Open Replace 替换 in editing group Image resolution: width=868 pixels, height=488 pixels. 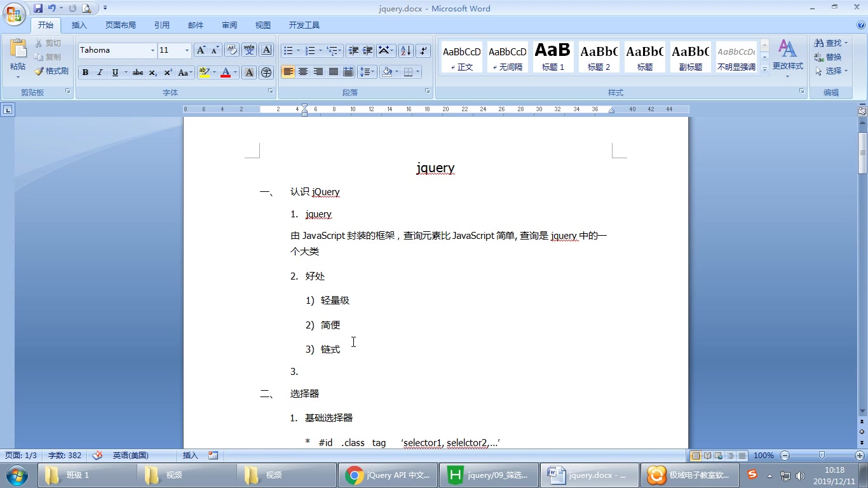click(829, 57)
